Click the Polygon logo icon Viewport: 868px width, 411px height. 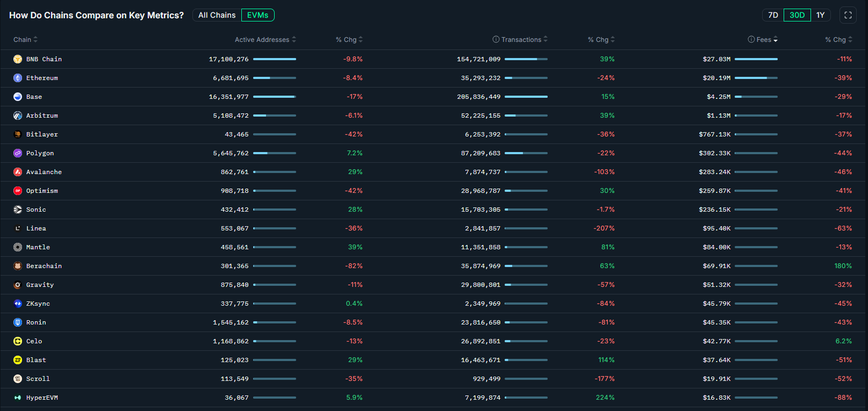(18, 153)
